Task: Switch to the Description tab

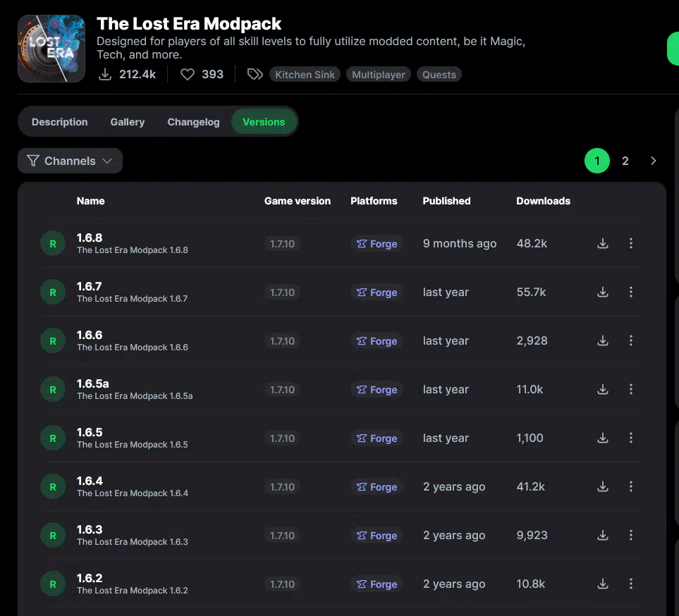Action: [x=60, y=122]
